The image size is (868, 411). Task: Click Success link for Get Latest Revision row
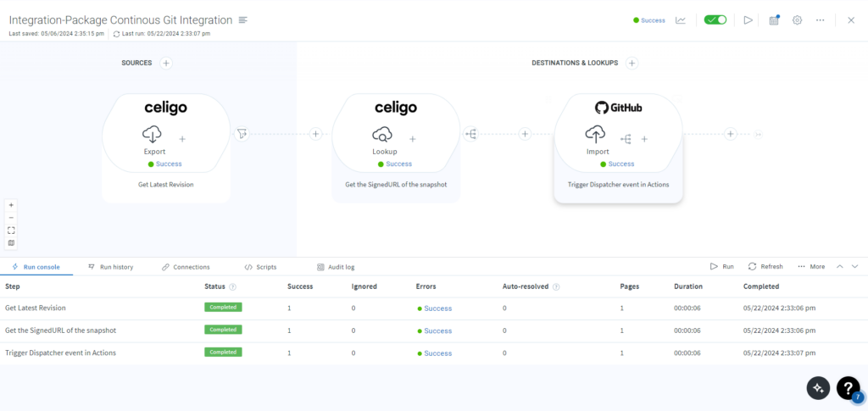click(x=437, y=308)
